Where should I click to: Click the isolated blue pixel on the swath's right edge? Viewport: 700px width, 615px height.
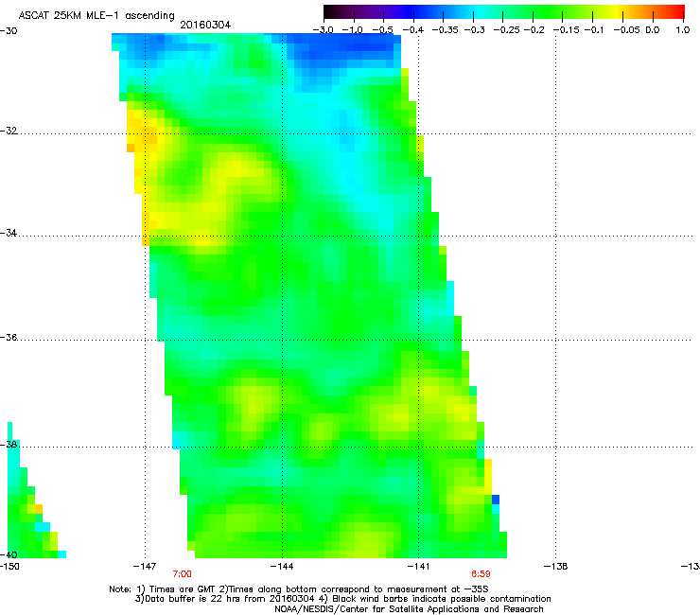[496, 500]
